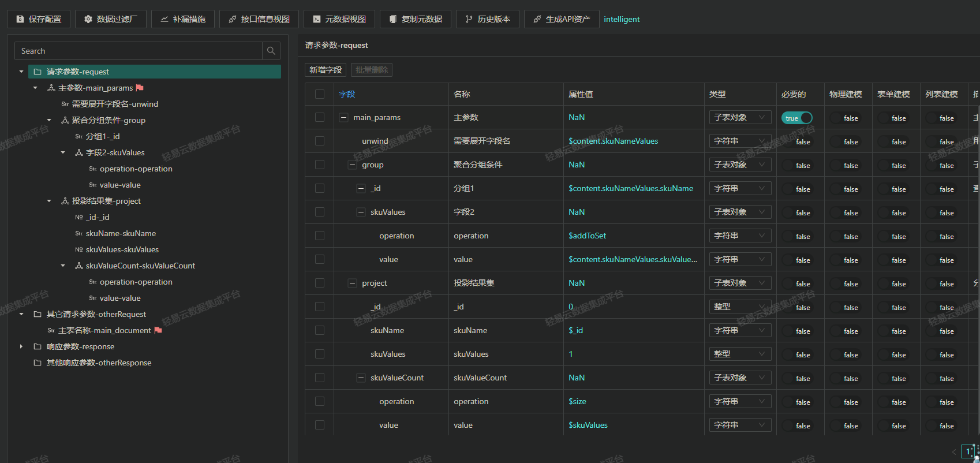980x463 pixels.
Task: Click folder icon of 响应参数-response
Action: pyautogui.click(x=38, y=346)
